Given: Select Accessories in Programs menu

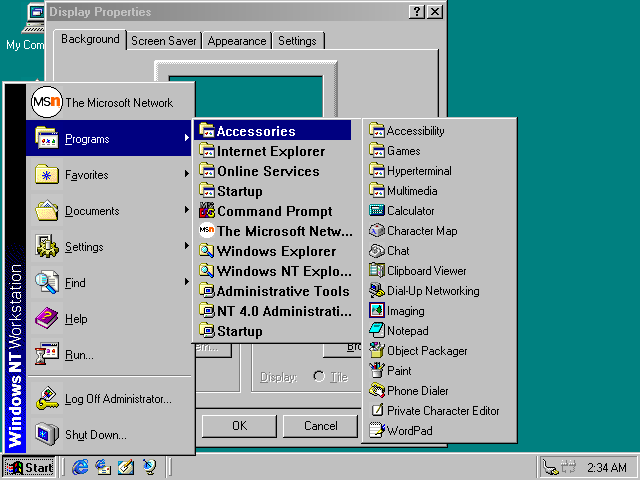Looking at the screenshot, I should (273, 131).
